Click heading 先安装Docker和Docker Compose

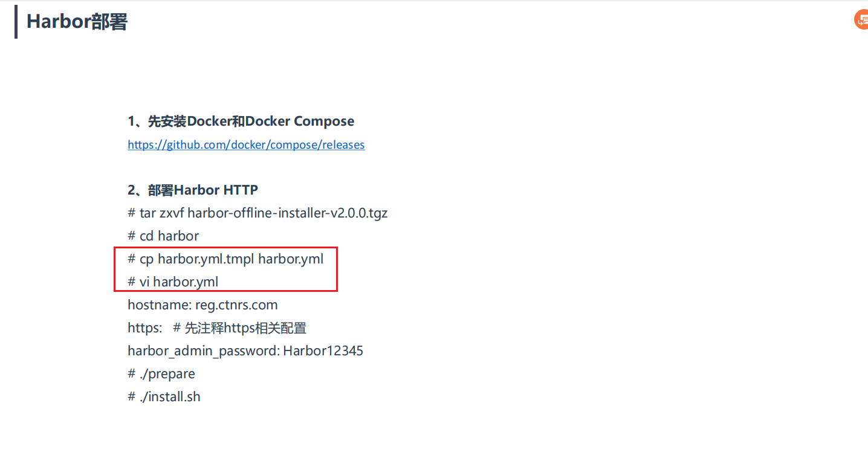tap(241, 121)
